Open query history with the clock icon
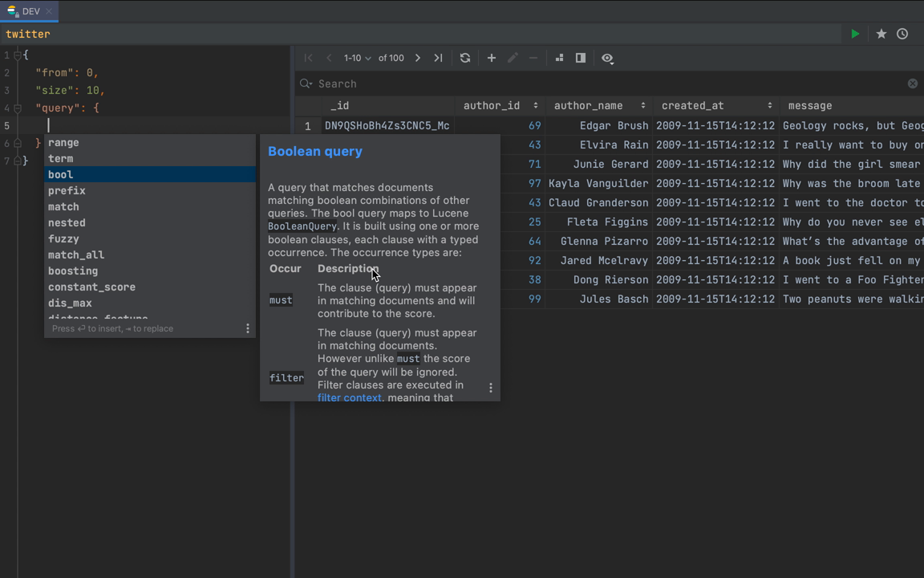The image size is (924, 578). [x=902, y=34]
